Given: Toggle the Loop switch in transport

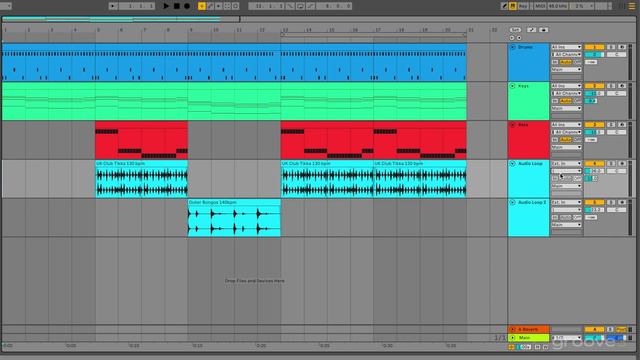Looking at the screenshot, I should 300,6.
